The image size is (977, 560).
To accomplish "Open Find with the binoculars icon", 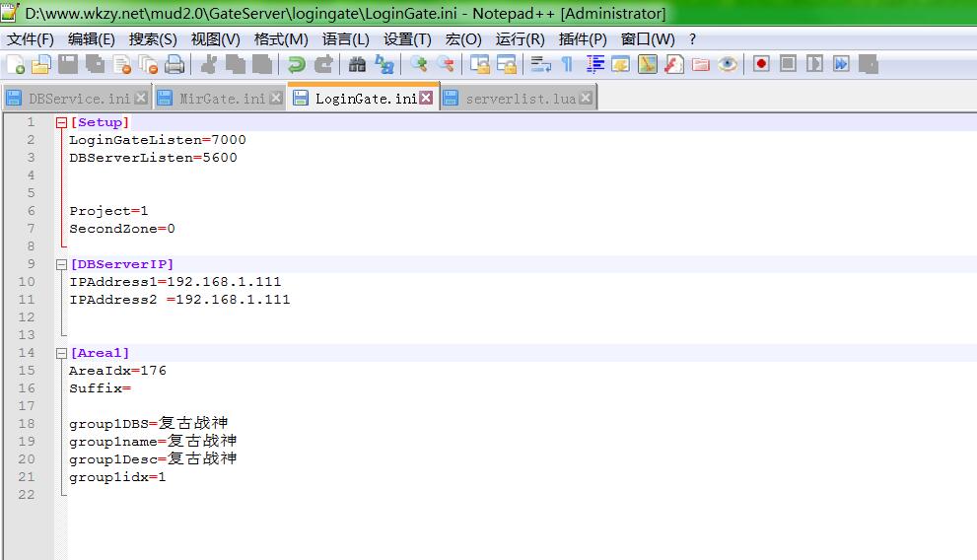I will click(357, 64).
